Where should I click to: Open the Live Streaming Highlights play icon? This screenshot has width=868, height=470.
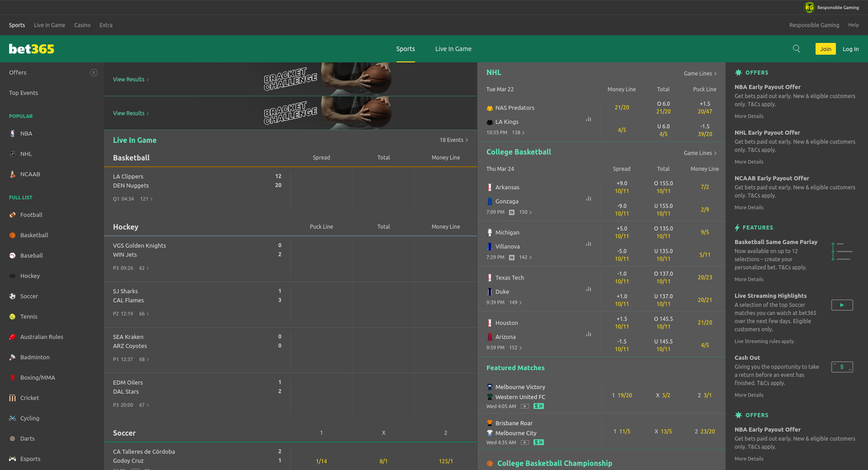pos(842,305)
